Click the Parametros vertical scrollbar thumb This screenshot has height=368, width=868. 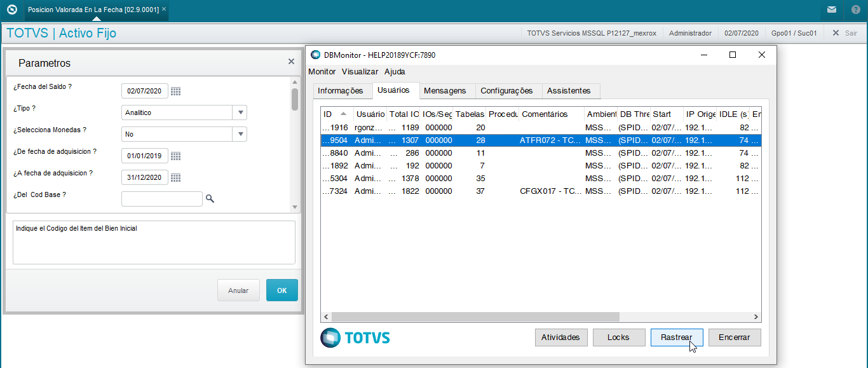coord(294,99)
